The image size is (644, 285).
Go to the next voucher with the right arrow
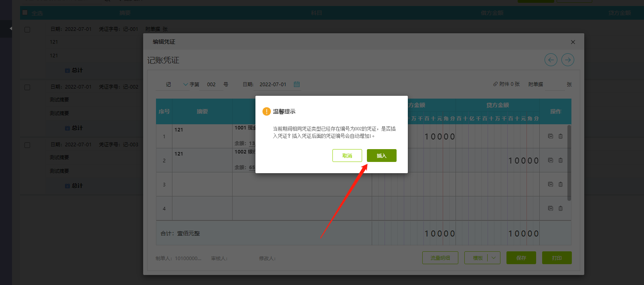tap(568, 60)
